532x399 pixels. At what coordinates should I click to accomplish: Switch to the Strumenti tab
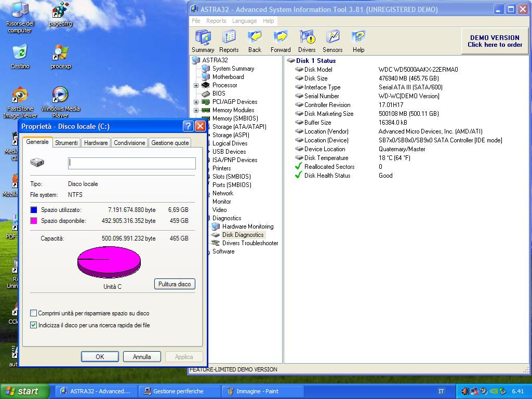[x=66, y=143]
